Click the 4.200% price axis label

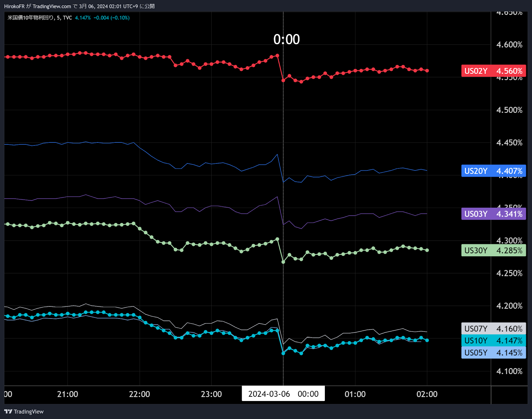(x=509, y=306)
